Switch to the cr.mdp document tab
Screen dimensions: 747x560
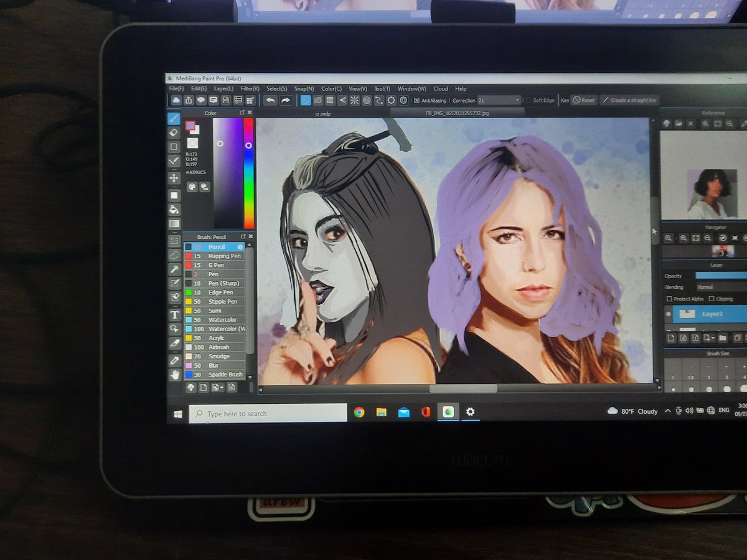[322, 114]
